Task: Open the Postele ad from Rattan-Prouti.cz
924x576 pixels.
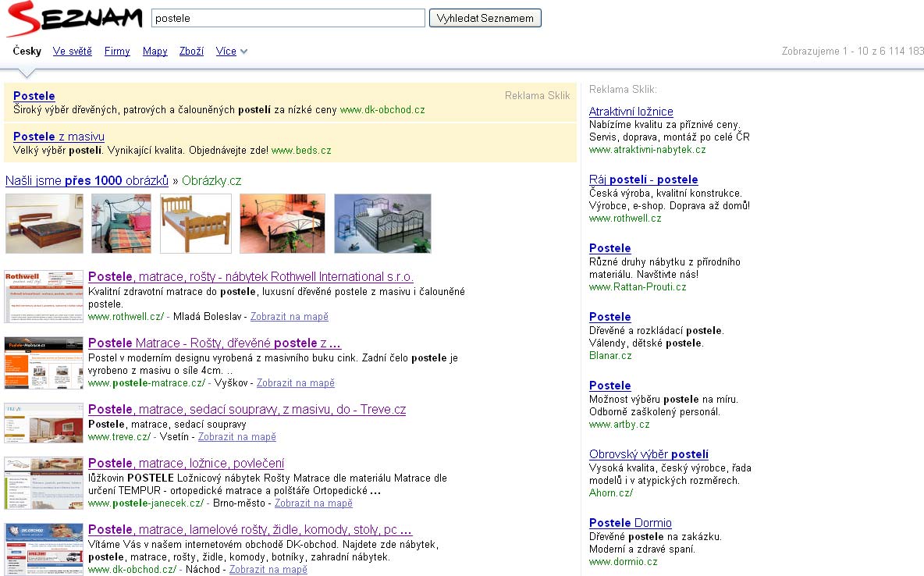Action: (610, 248)
